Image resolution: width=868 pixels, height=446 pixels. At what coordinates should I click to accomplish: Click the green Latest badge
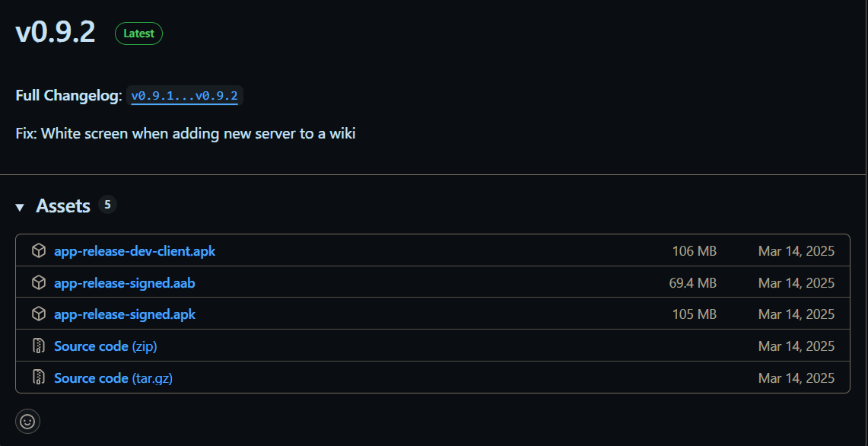(138, 33)
